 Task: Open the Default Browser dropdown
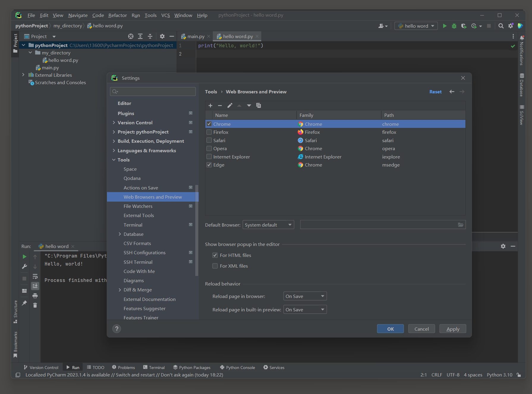[268, 225]
